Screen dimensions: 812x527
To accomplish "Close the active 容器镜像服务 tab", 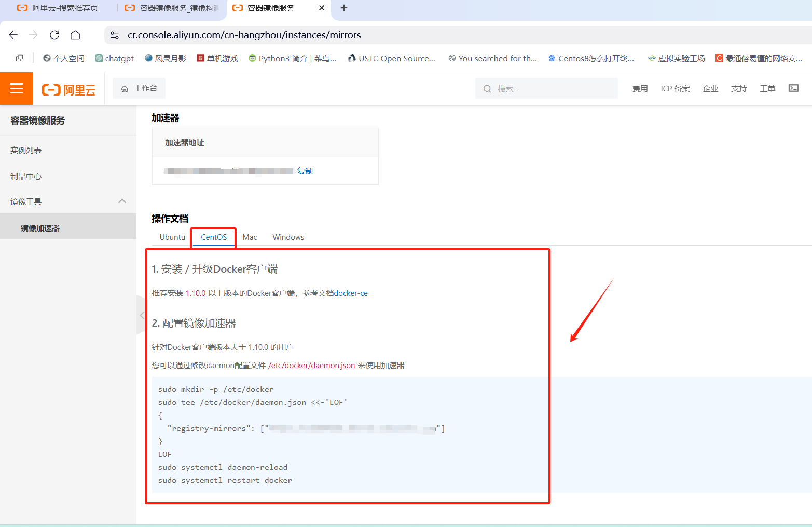I will point(322,8).
